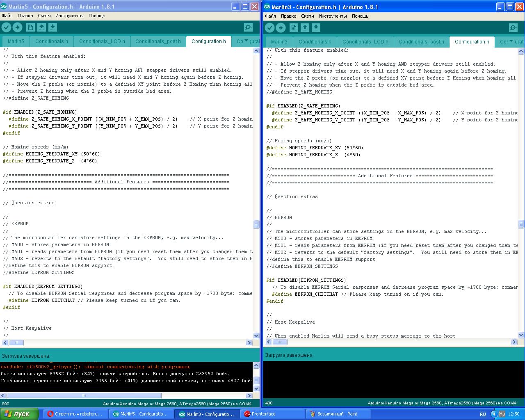Switch to Conditionals_LCD.h tab in Marlin3 window

click(x=365, y=42)
